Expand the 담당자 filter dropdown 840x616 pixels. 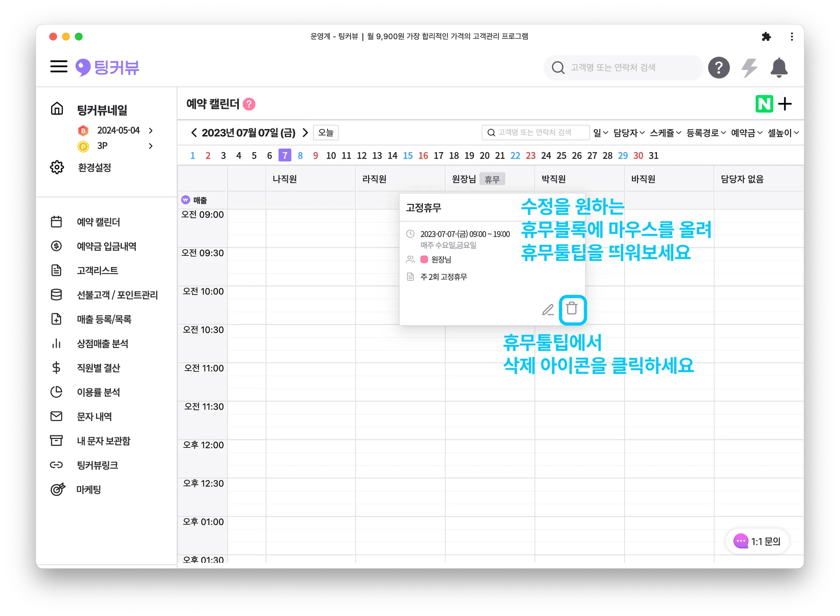click(x=629, y=132)
